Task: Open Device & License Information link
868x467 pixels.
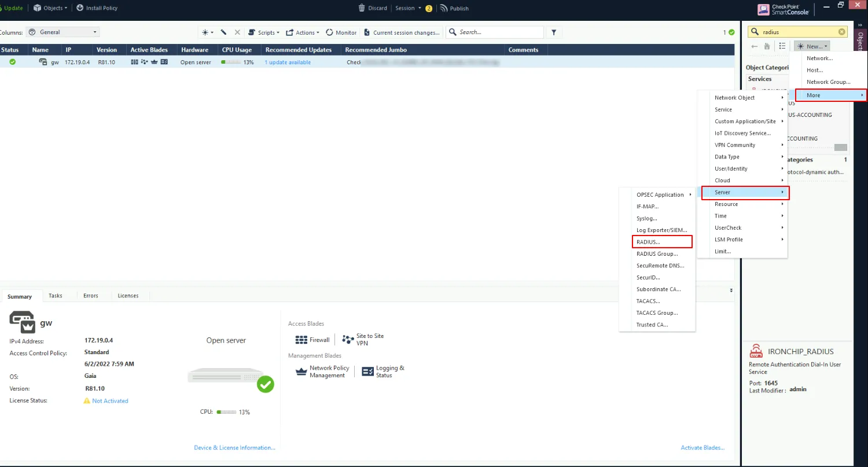Action: point(234,448)
